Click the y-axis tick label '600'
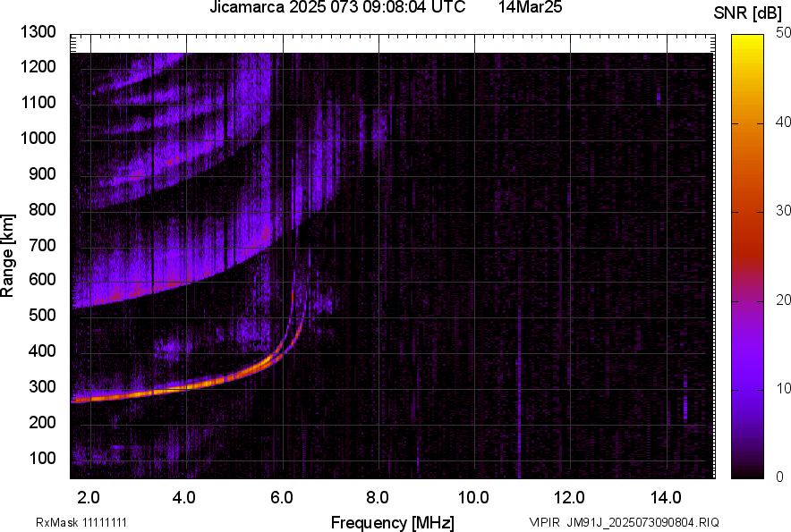The height and width of the screenshot is (532, 791). (x=42, y=279)
